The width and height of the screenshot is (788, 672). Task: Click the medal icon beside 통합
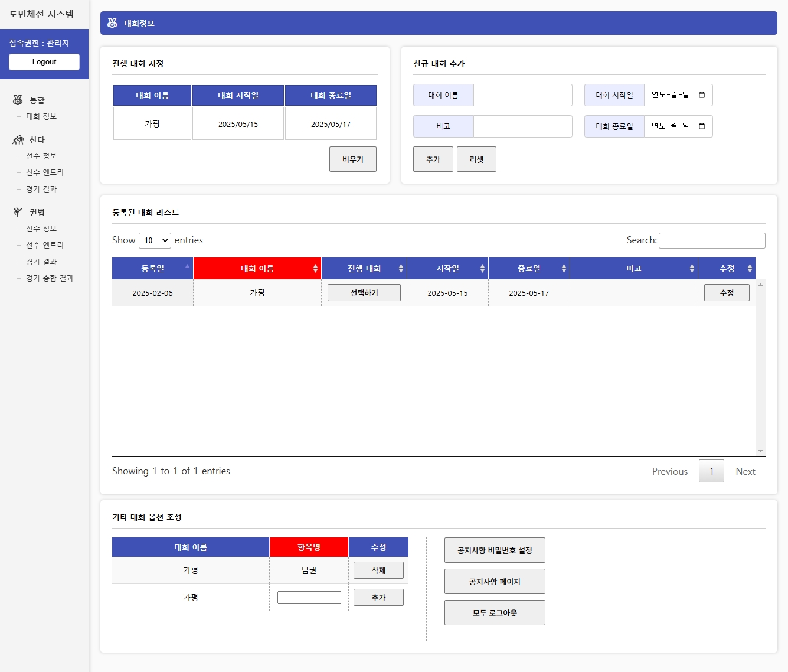point(18,100)
